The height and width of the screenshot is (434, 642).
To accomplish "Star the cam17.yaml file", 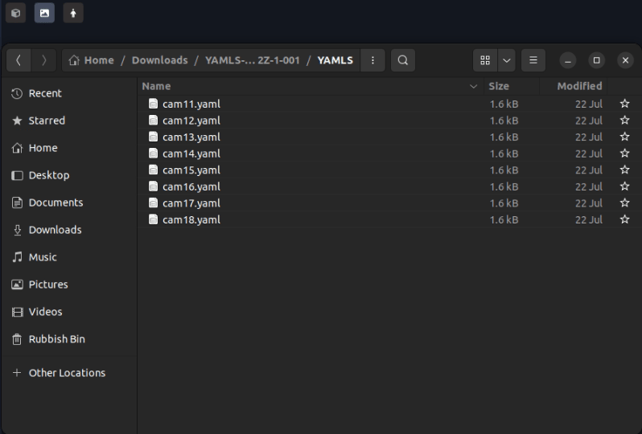I will [624, 203].
